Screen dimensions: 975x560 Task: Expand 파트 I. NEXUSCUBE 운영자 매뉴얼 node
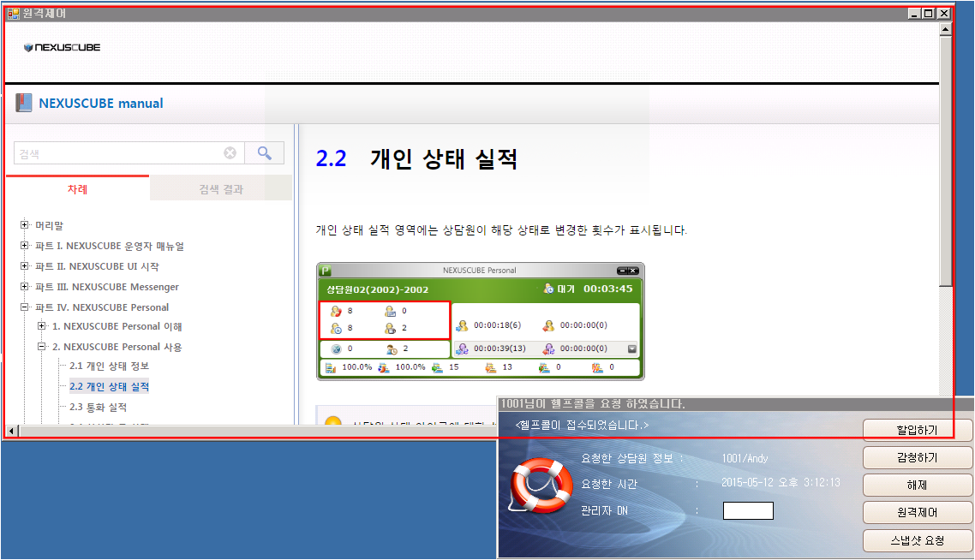coord(24,246)
